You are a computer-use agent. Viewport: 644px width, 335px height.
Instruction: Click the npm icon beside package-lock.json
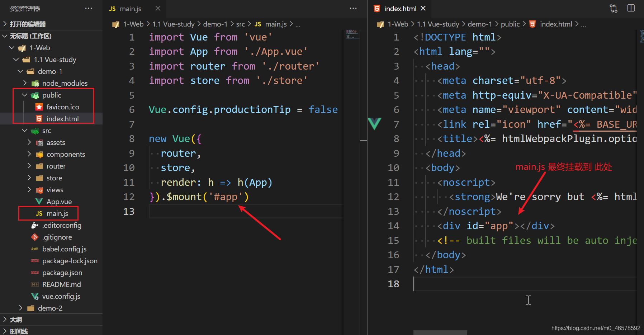click(35, 261)
